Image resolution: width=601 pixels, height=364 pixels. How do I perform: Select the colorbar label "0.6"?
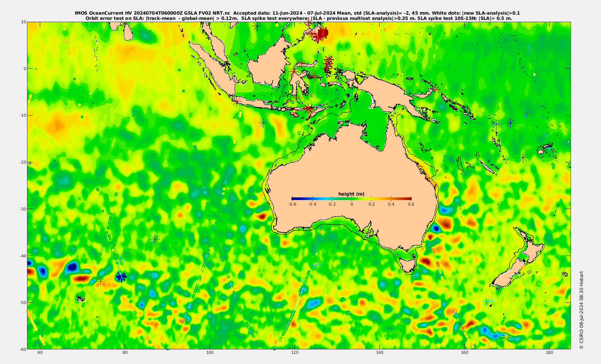(x=411, y=205)
